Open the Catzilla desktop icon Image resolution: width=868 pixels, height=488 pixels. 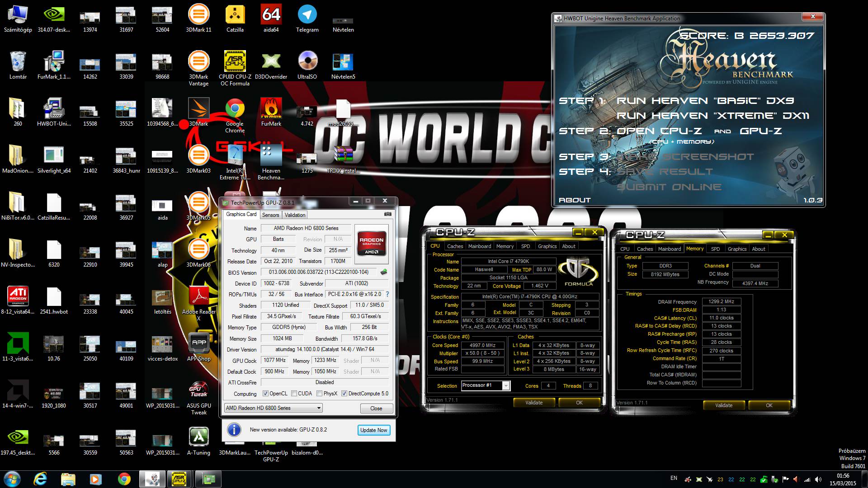coord(235,19)
